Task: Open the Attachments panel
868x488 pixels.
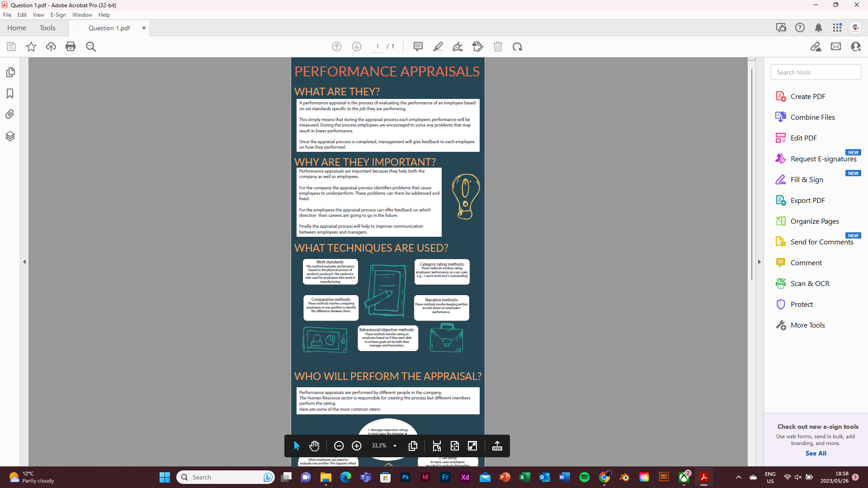Action: (x=10, y=114)
